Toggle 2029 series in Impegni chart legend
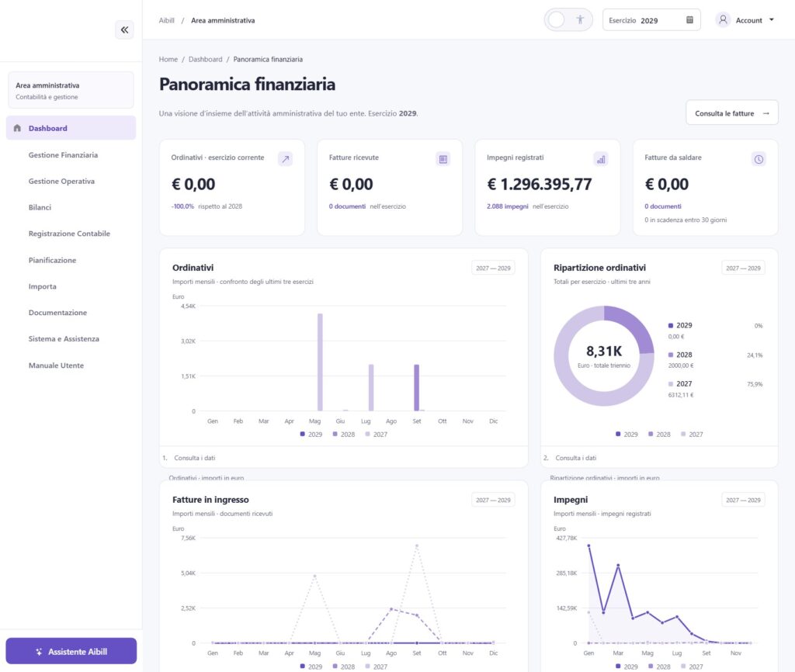The height and width of the screenshot is (672, 795). pyautogui.click(x=627, y=667)
